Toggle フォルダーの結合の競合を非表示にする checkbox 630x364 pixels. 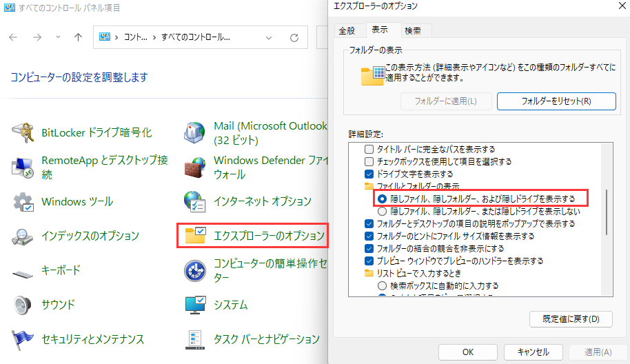pos(369,248)
